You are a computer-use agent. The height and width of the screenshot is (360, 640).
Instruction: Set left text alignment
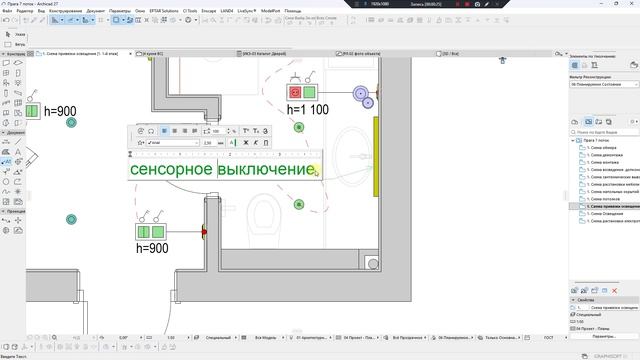click(164, 131)
